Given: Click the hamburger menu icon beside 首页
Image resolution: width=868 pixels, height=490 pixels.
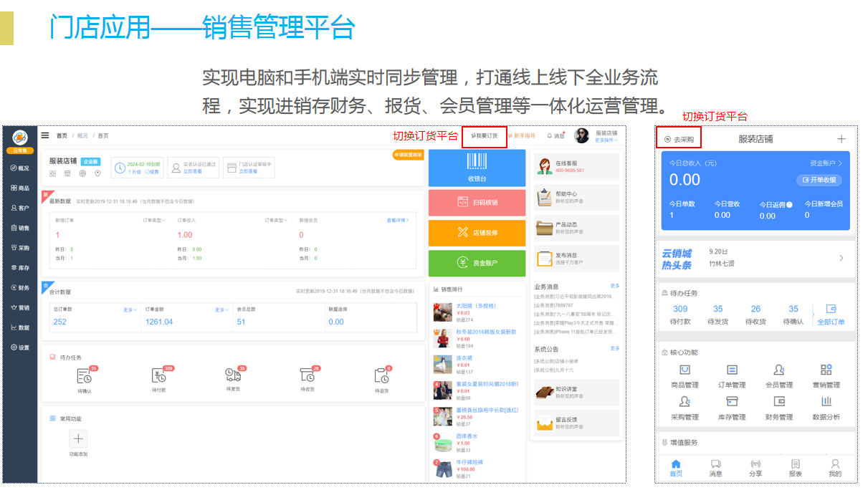Looking at the screenshot, I should tap(45, 135).
